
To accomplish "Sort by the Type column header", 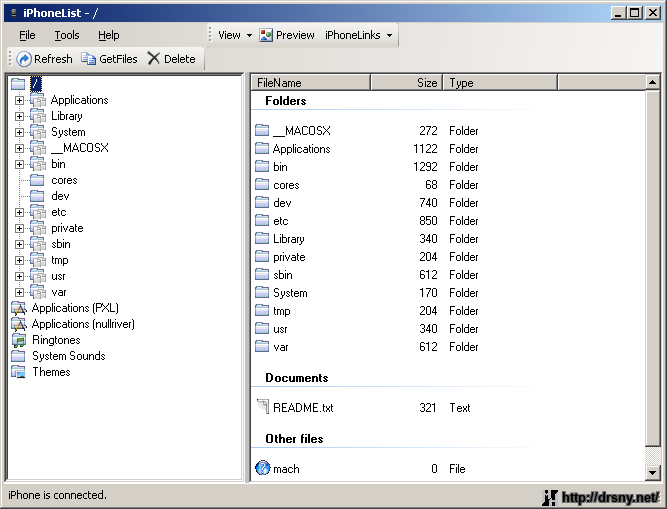I will click(500, 82).
